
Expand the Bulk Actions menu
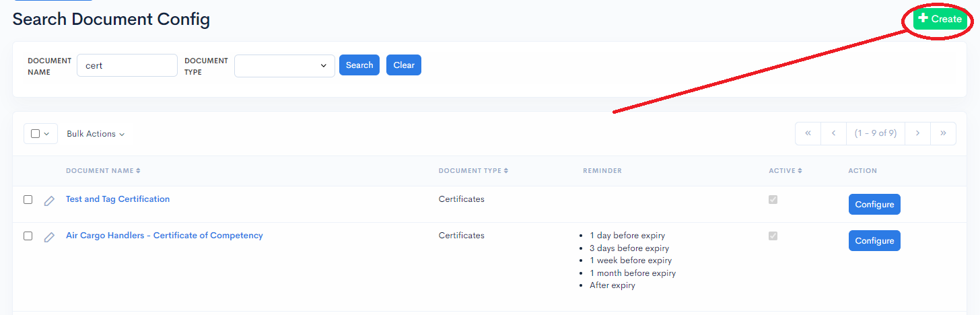[96, 134]
